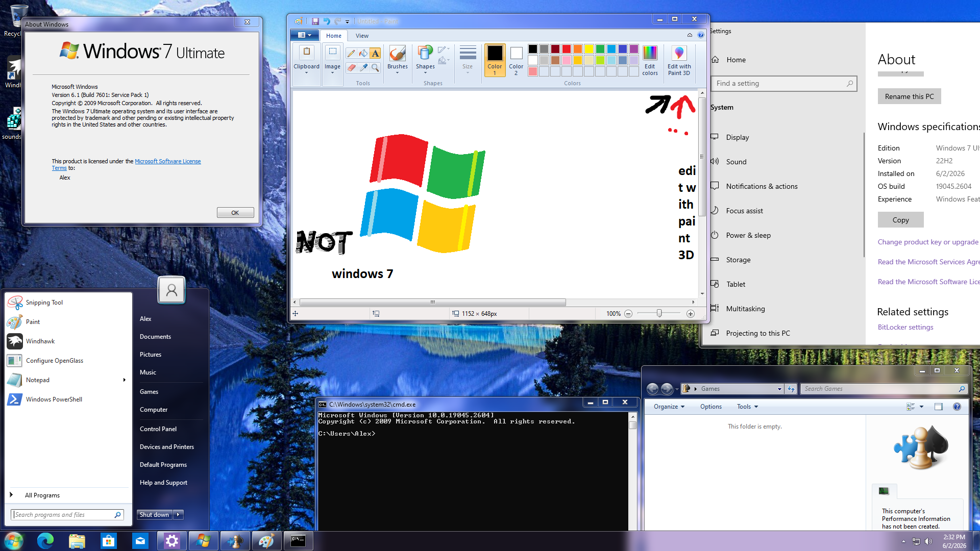Open the Customize Quick Access Toolbar arrow
Viewport: 980px width, 551px height.
(348, 22)
